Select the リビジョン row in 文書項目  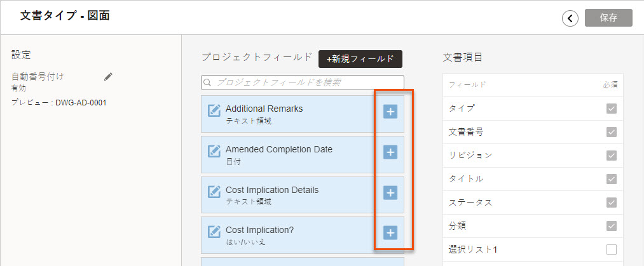click(x=533, y=156)
